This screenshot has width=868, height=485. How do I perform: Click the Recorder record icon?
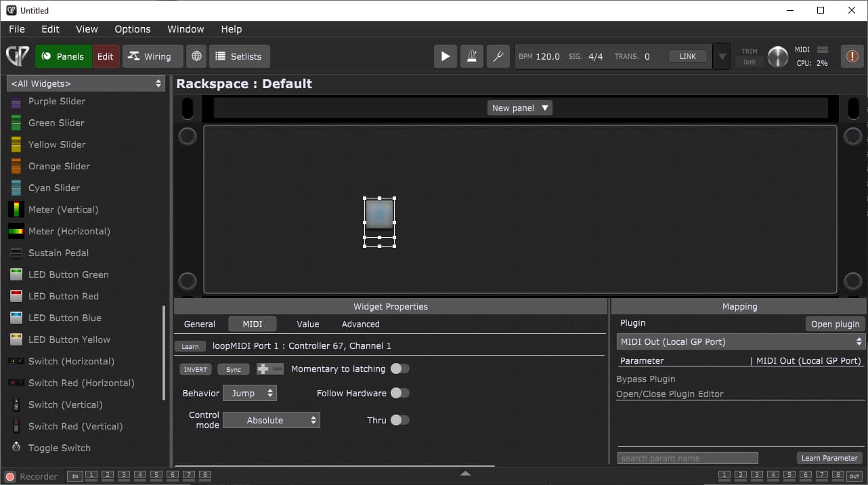10,476
